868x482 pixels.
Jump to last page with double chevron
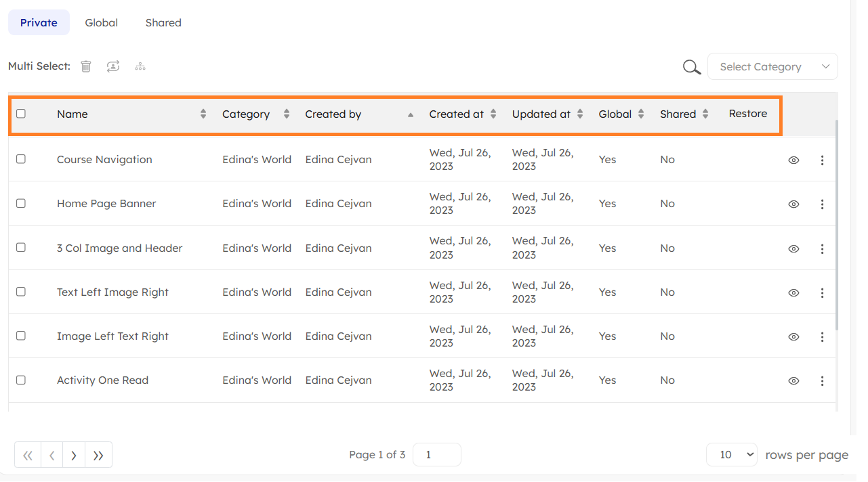[x=98, y=456]
